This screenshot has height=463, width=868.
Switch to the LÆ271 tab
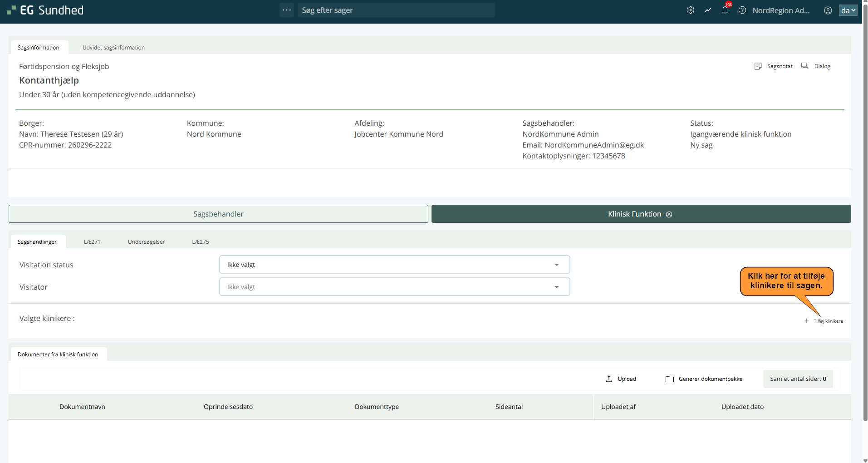tap(92, 242)
